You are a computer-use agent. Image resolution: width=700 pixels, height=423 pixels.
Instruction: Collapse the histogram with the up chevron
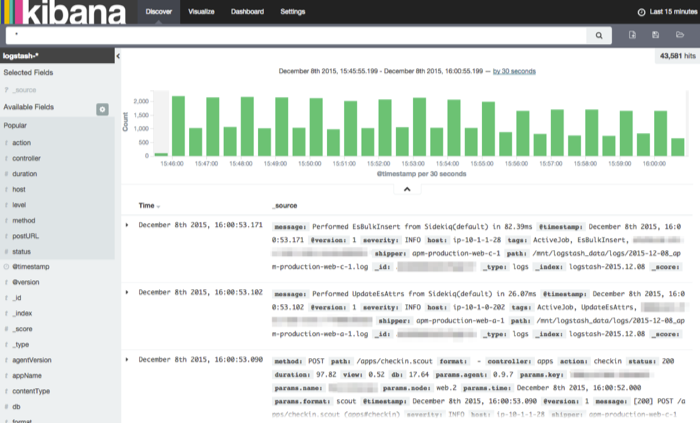[407, 189]
